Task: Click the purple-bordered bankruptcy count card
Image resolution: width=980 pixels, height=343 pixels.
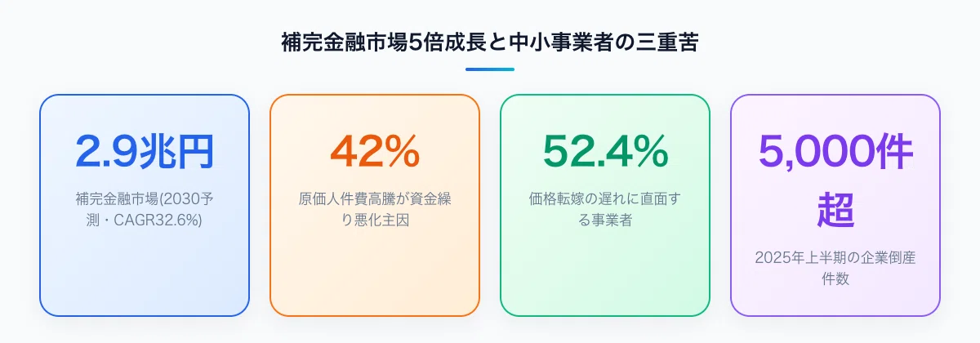Action: click(x=835, y=205)
